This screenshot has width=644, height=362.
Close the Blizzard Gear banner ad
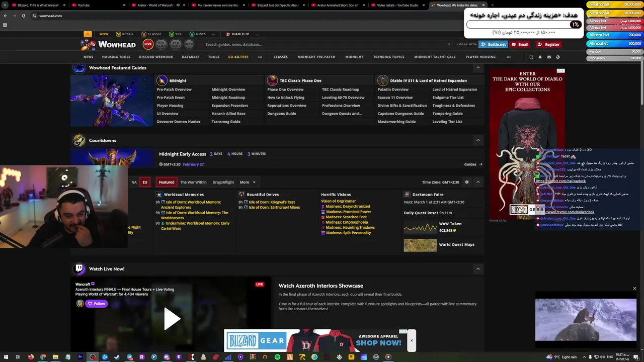click(x=411, y=341)
